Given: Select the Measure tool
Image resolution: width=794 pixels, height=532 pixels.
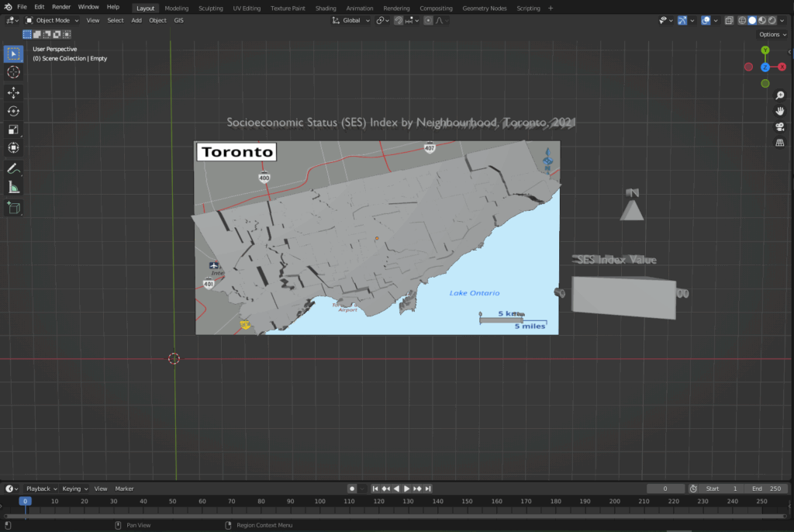Looking at the screenshot, I should click(x=13, y=187).
